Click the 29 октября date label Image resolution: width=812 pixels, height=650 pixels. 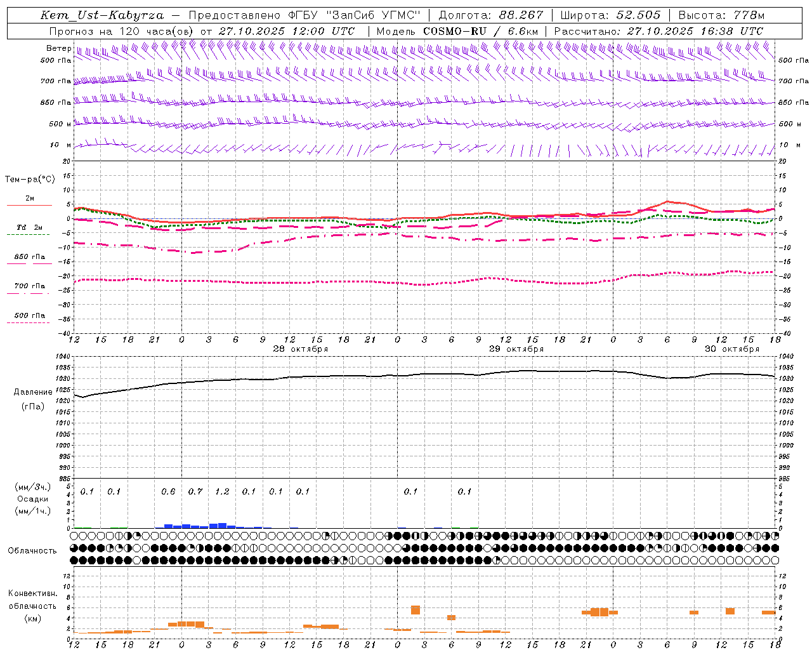[x=516, y=349]
